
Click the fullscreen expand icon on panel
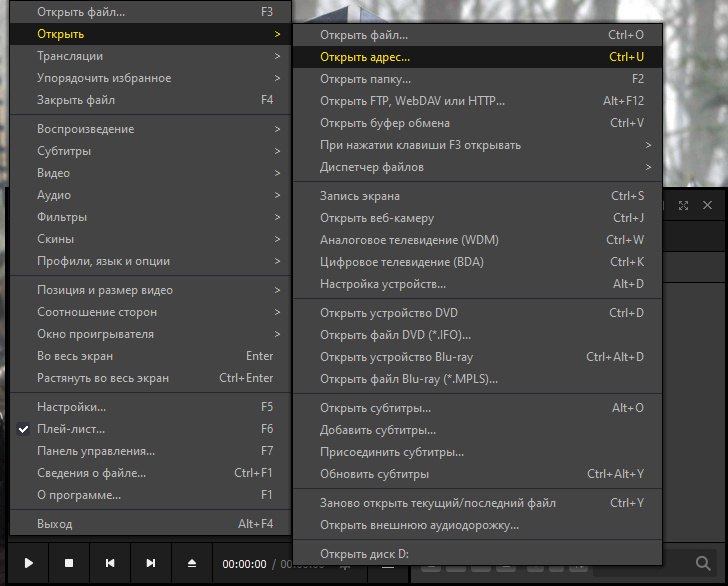(684, 205)
